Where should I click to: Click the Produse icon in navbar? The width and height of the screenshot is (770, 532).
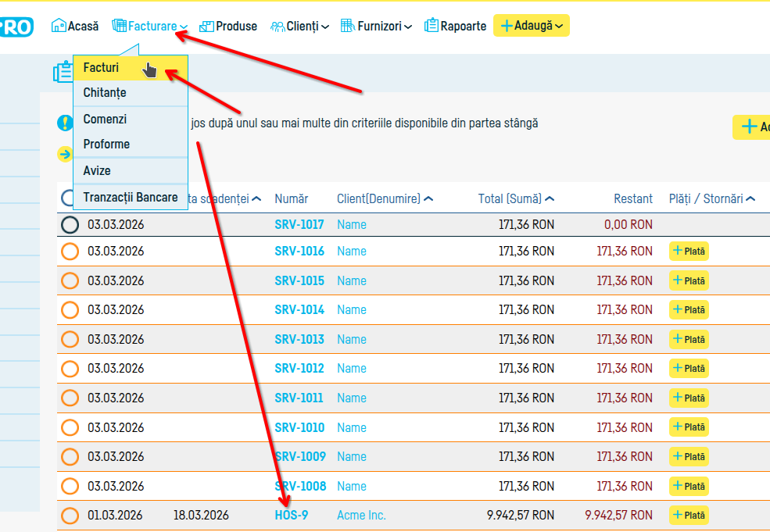[206, 27]
